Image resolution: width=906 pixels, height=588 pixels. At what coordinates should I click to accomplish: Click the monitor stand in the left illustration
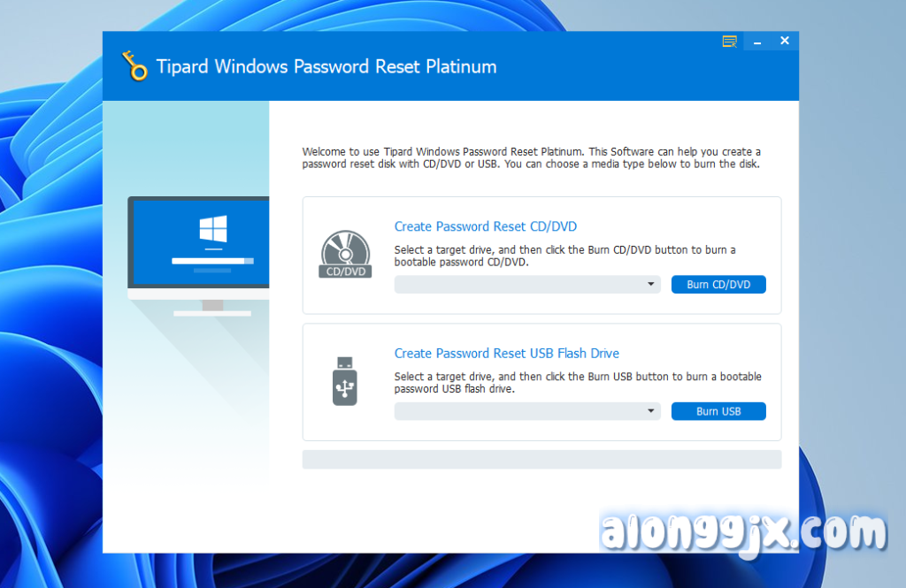212,307
